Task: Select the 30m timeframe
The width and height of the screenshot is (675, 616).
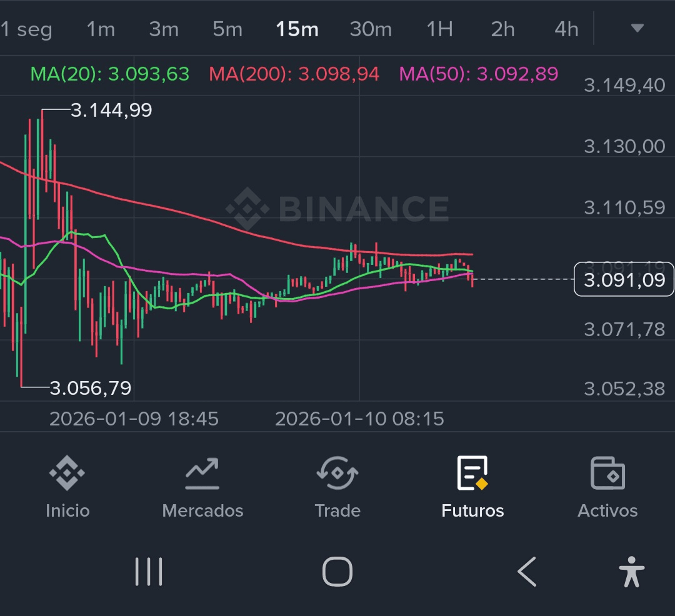Action: (x=371, y=29)
